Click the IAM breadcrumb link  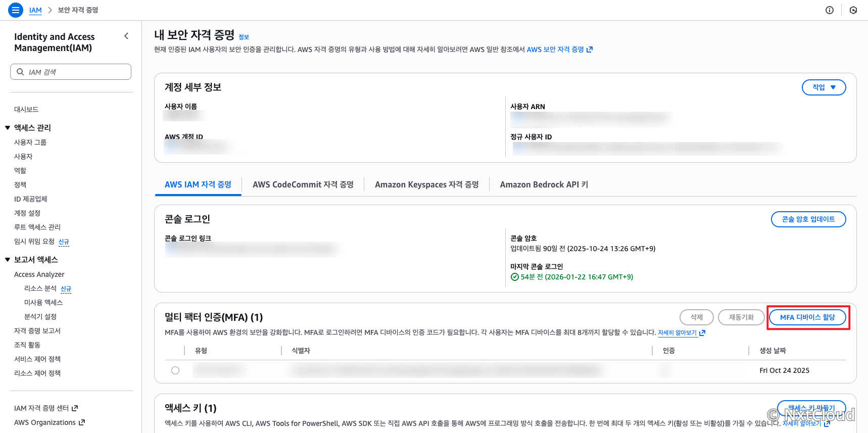click(x=35, y=10)
